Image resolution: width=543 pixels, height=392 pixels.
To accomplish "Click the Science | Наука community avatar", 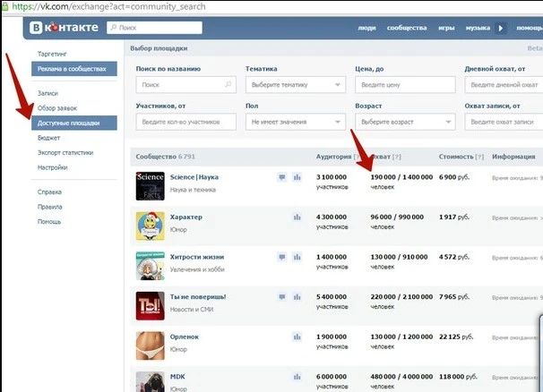I will tap(150, 186).
